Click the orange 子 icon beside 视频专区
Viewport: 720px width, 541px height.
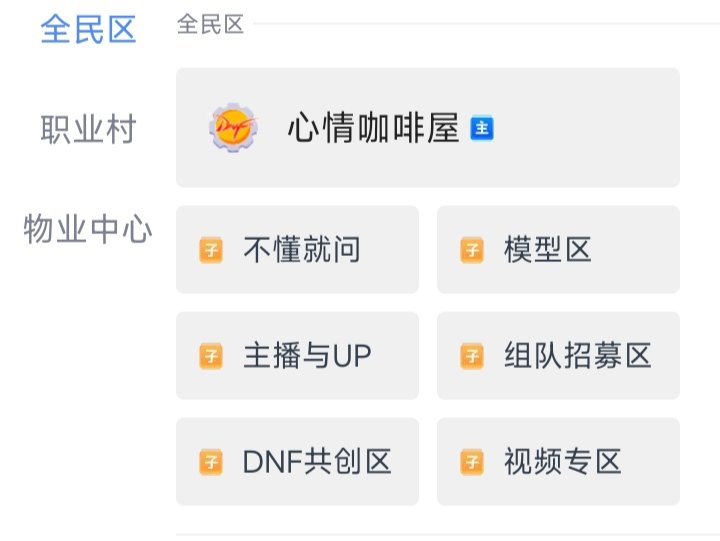point(472,462)
